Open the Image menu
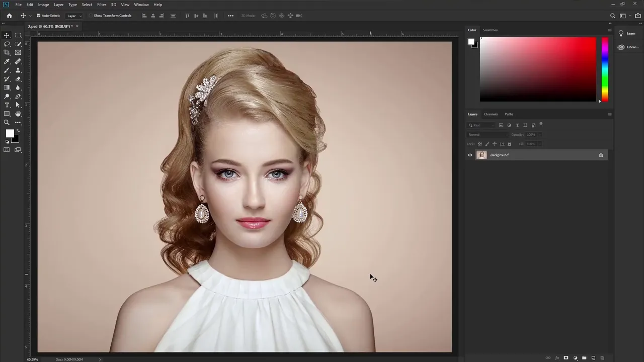644x362 pixels. pos(44,5)
